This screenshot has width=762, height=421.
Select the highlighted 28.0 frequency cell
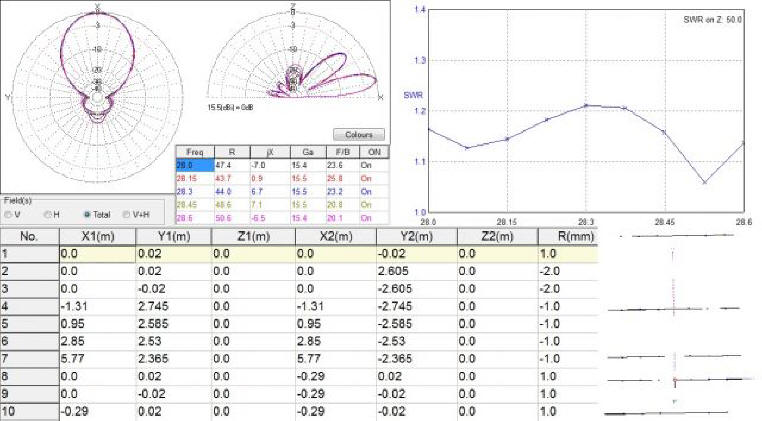(195, 165)
